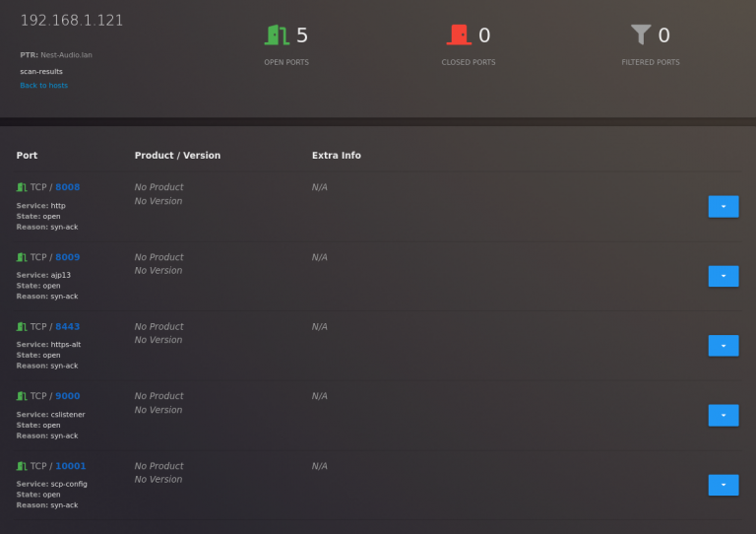Expand options for port 8443 row
Screen dimensions: 756x534
point(723,345)
